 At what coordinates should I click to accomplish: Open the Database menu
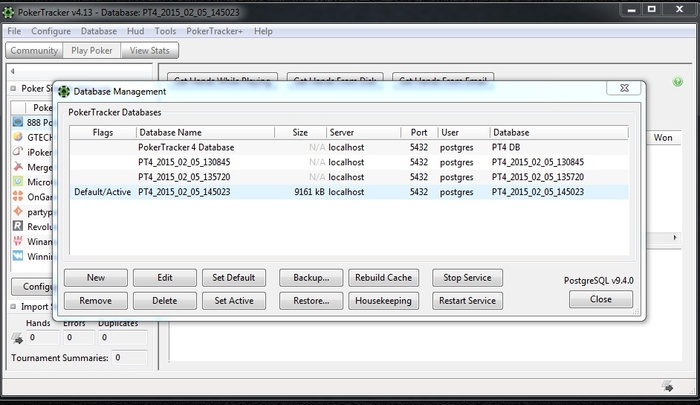(x=98, y=31)
